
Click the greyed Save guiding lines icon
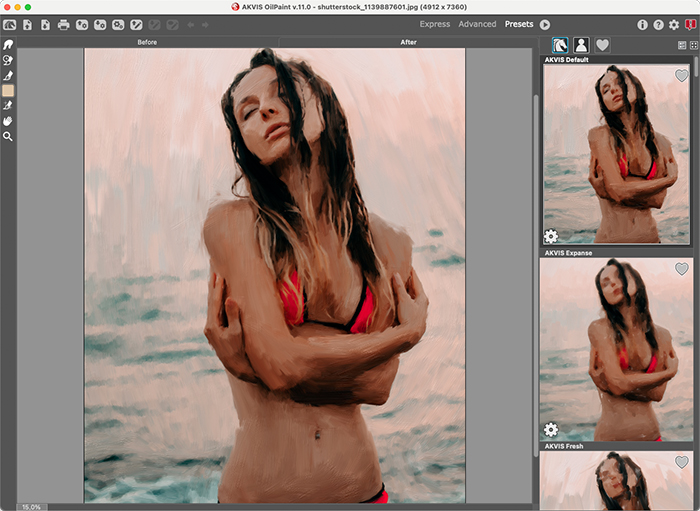(x=172, y=25)
